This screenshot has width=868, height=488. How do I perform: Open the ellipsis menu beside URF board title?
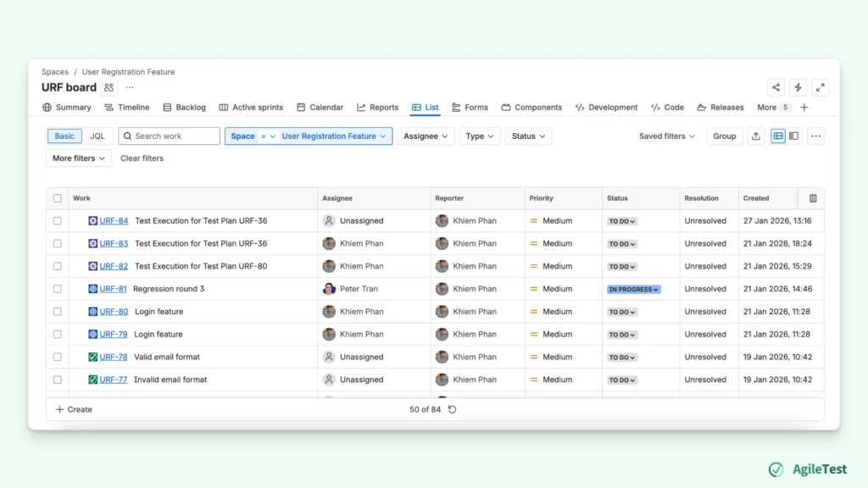130,87
